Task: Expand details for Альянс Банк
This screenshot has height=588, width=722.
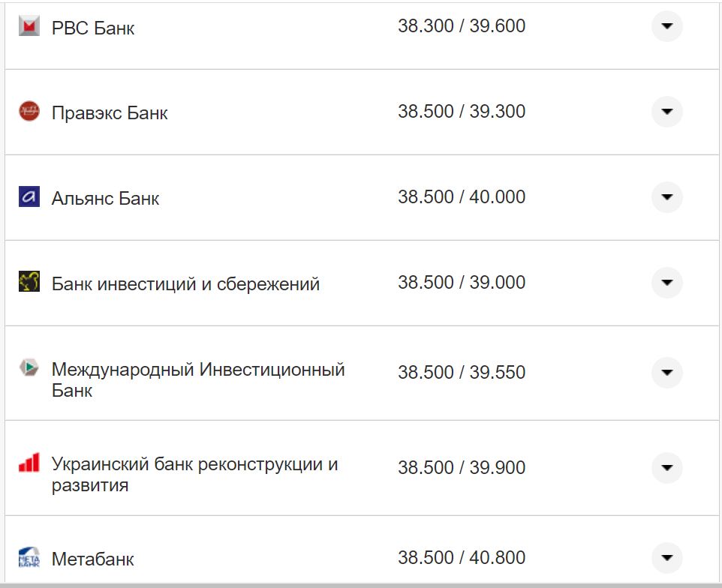Action: [666, 196]
